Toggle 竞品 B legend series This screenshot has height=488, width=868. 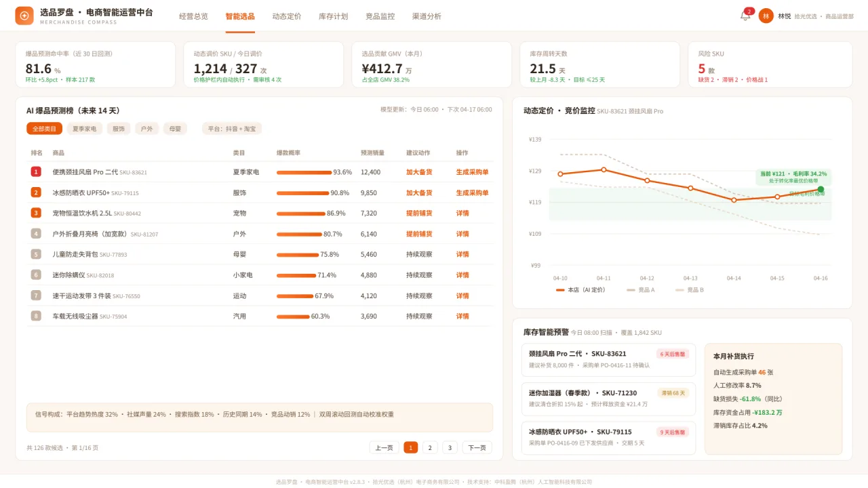point(690,290)
